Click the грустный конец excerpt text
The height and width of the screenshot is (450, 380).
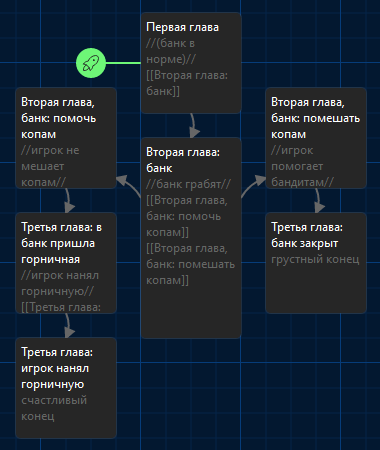[x=315, y=259]
